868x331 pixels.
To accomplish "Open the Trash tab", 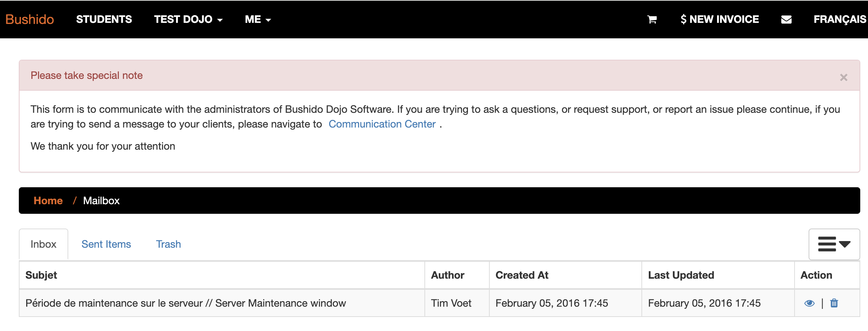I will (x=168, y=244).
